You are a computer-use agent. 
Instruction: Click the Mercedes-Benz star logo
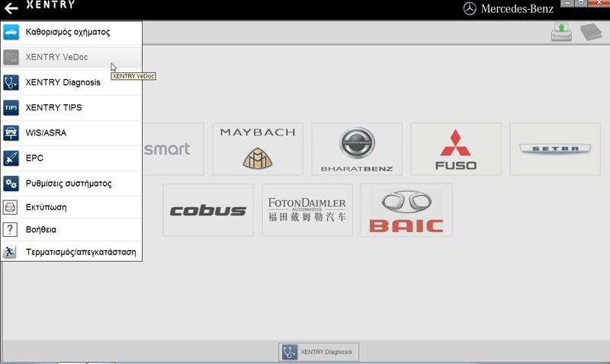coord(470,8)
